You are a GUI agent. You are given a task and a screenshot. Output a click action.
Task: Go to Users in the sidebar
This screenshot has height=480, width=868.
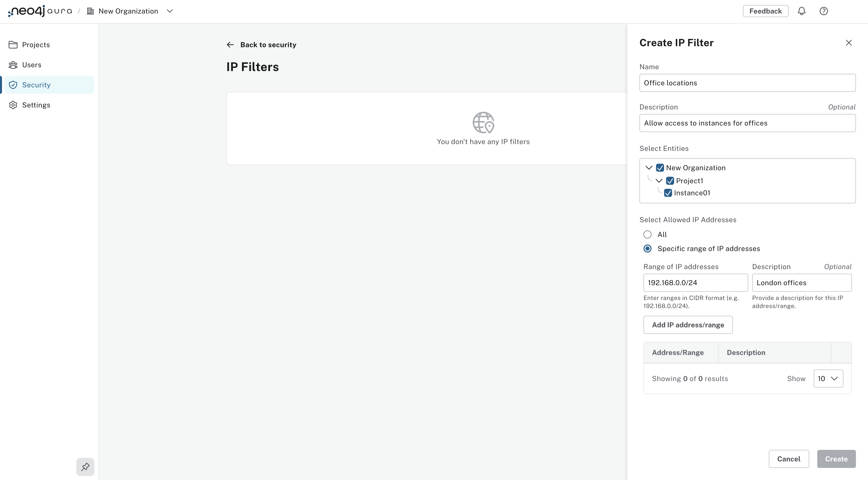coord(32,65)
